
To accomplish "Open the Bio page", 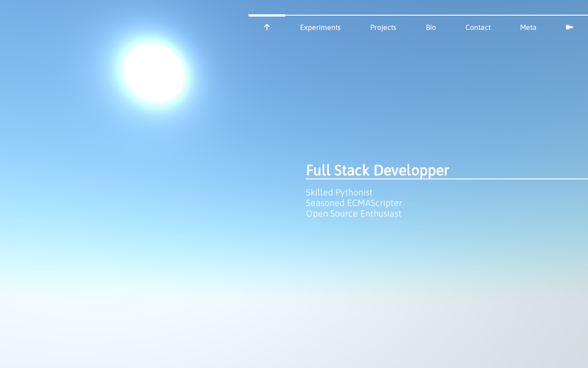I will [x=430, y=27].
